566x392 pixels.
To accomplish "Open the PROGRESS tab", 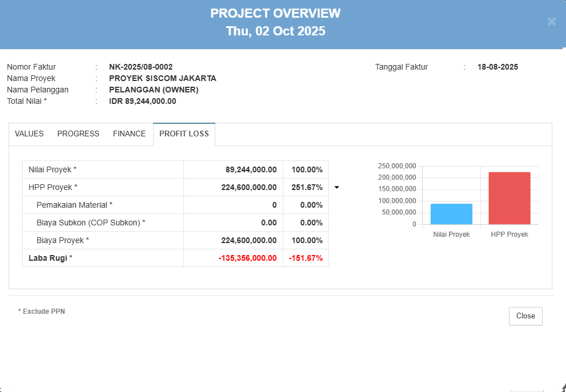I will (78, 134).
